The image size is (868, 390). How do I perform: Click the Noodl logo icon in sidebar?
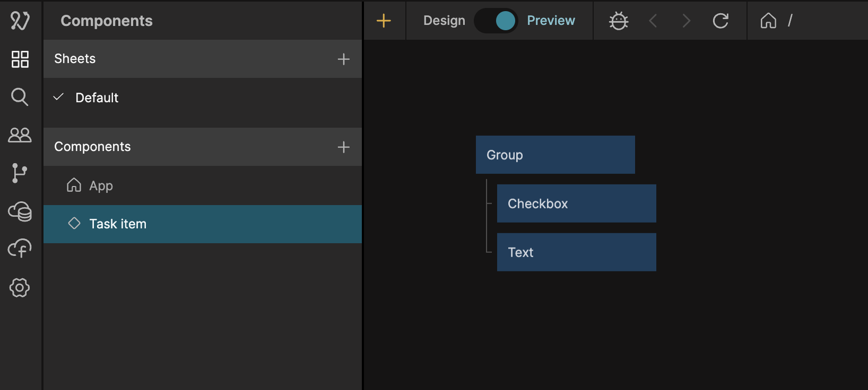[x=20, y=21]
